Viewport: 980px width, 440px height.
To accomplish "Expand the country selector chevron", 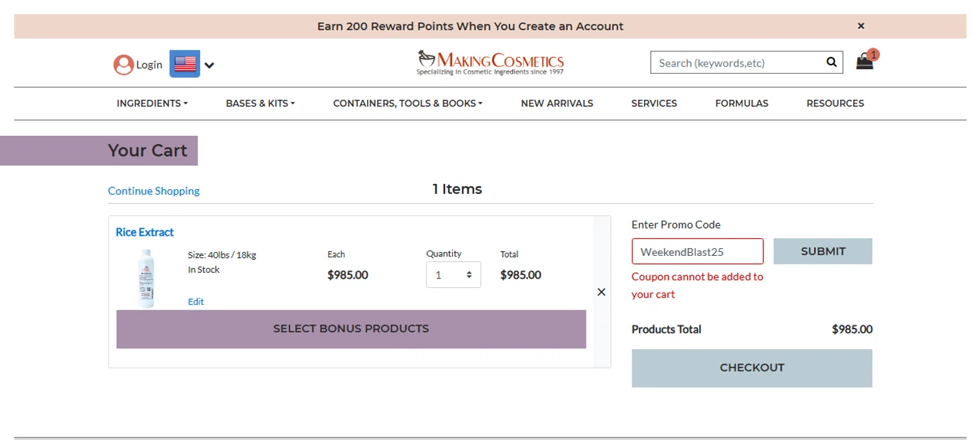I will 209,65.
